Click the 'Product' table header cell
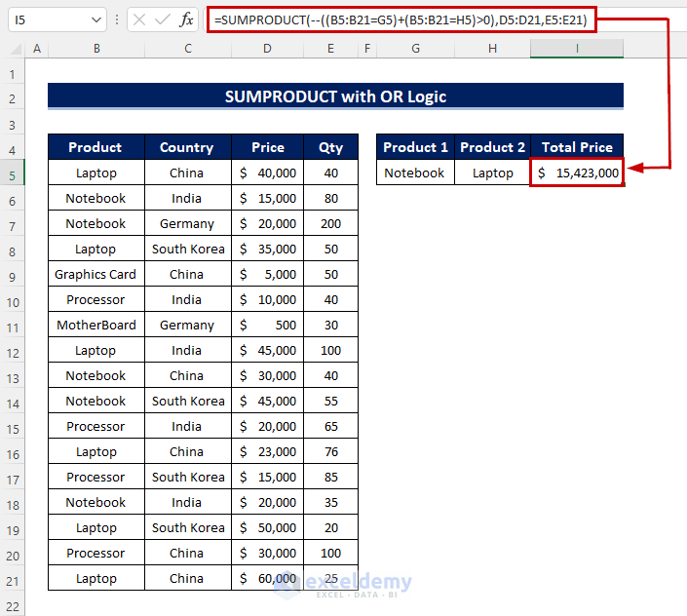 click(x=96, y=147)
